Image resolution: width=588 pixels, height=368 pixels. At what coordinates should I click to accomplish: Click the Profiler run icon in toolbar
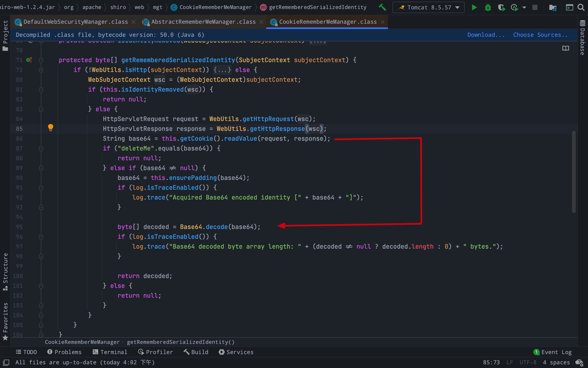coord(514,8)
